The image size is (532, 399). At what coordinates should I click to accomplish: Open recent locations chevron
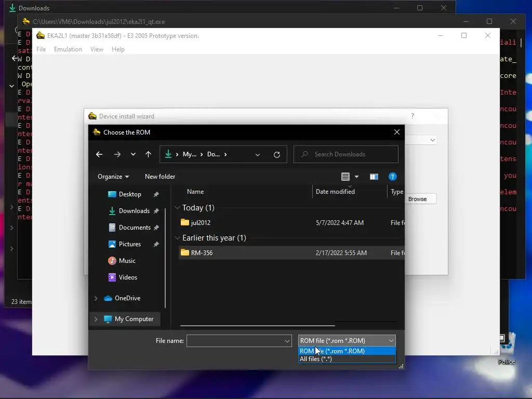click(x=133, y=154)
